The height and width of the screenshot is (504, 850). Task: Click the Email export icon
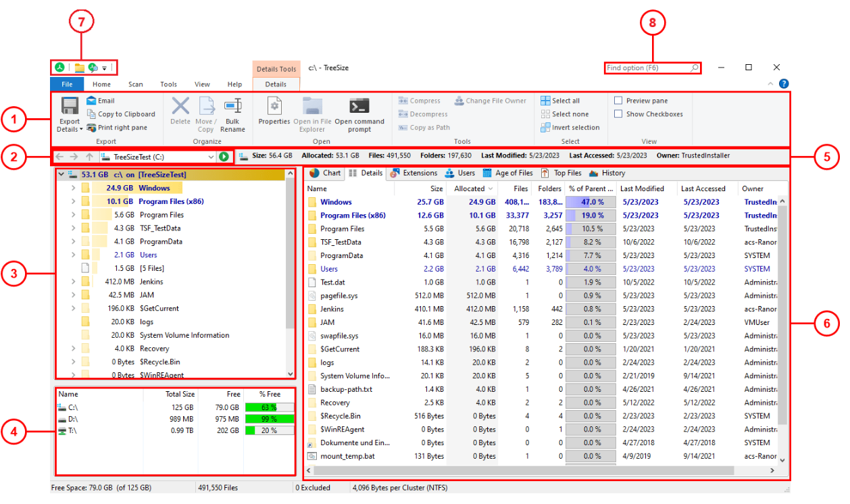(x=92, y=101)
